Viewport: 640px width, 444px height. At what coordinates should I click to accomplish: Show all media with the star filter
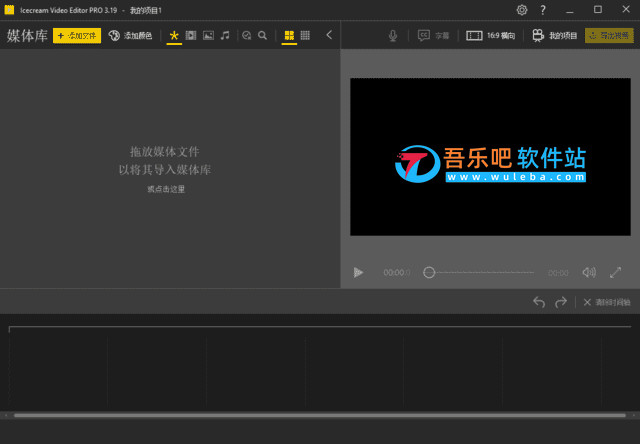coord(174,36)
